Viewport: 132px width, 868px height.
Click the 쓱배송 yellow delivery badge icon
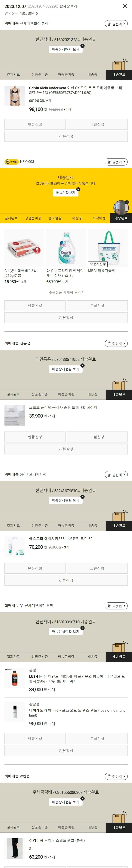tap(11, 162)
